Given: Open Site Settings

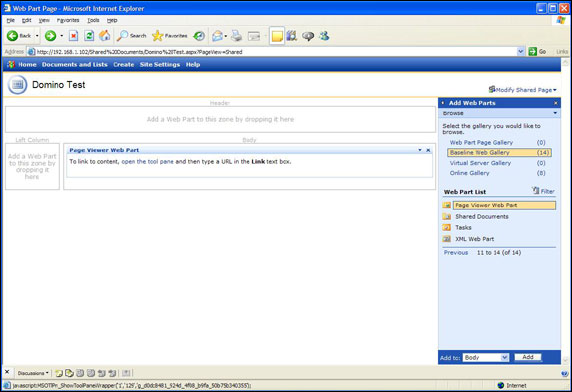Looking at the screenshot, I should click(160, 65).
